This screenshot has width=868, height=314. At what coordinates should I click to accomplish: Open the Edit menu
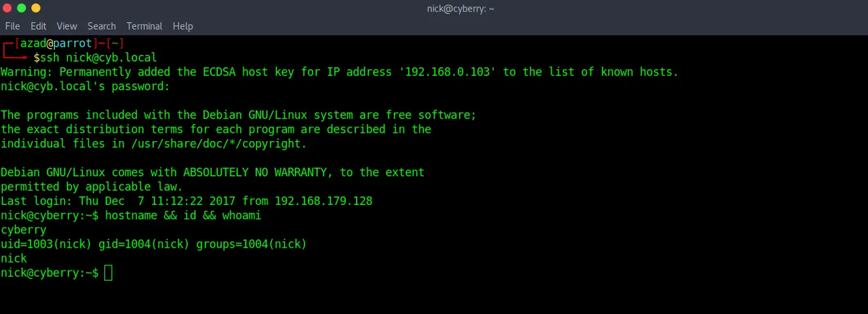[38, 26]
